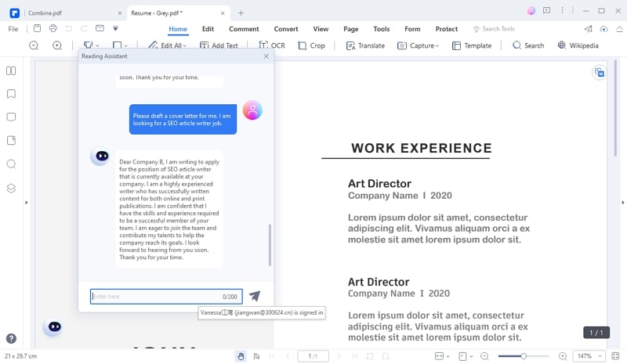The height and width of the screenshot is (364, 627).
Task: Expand the right panel arrow
Action: 622,203
